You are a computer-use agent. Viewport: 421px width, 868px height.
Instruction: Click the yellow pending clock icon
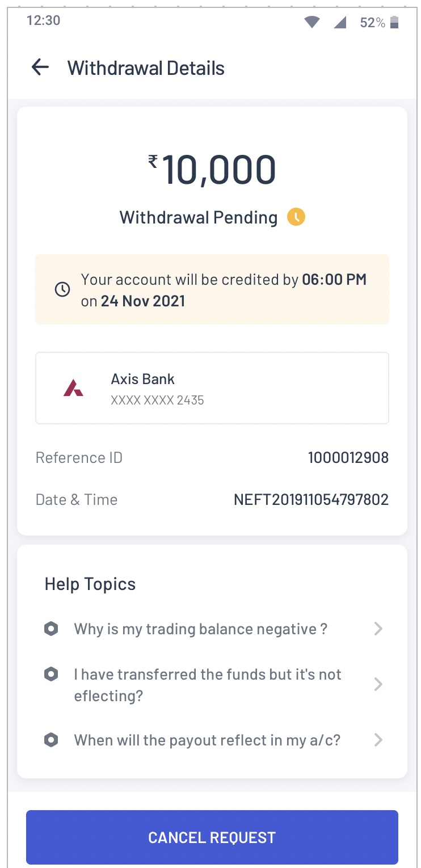[296, 217]
